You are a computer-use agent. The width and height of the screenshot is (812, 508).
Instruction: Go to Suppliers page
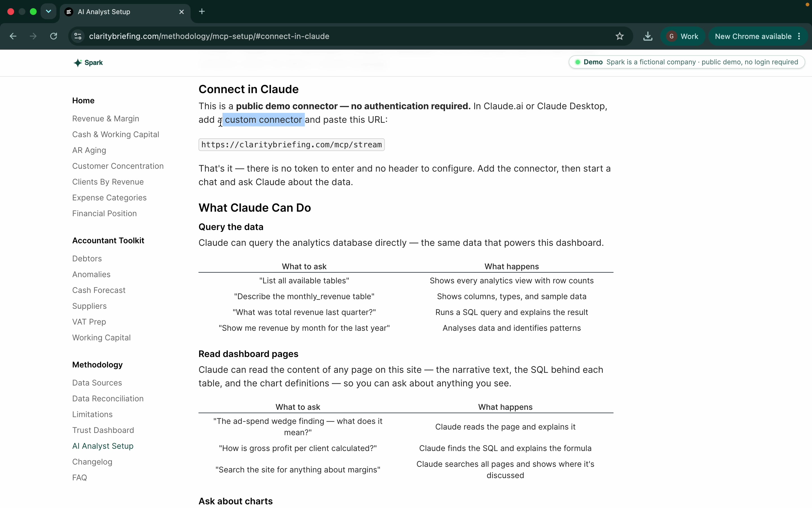90,306
